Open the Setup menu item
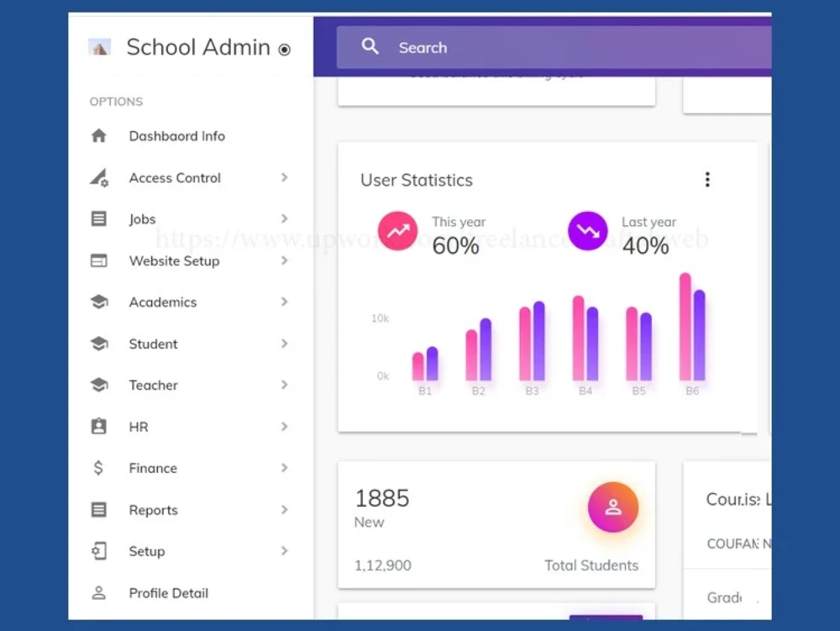 coord(147,551)
